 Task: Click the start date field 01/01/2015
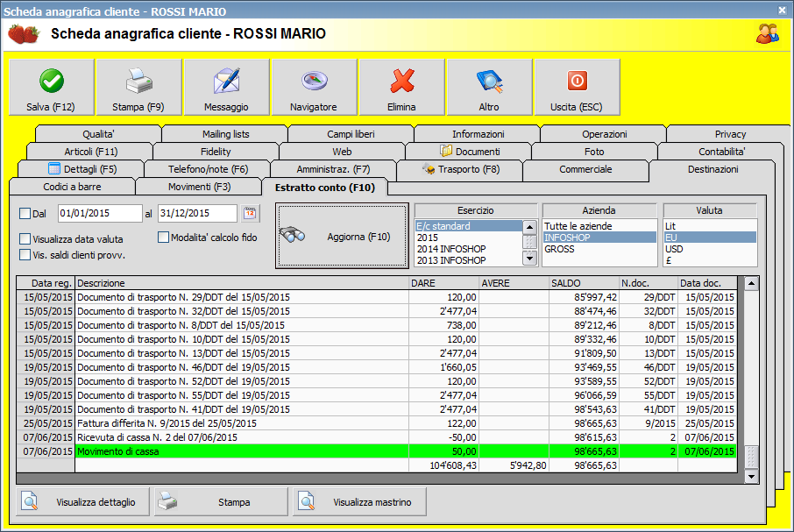click(x=98, y=214)
